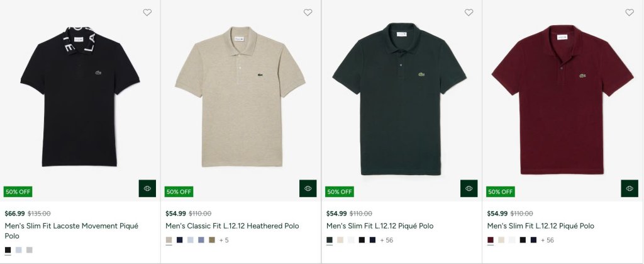The width and height of the screenshot is (644, 264).
Task: Save burgundy Piqué Polo to wishlist
Action: tap(630, 13)
